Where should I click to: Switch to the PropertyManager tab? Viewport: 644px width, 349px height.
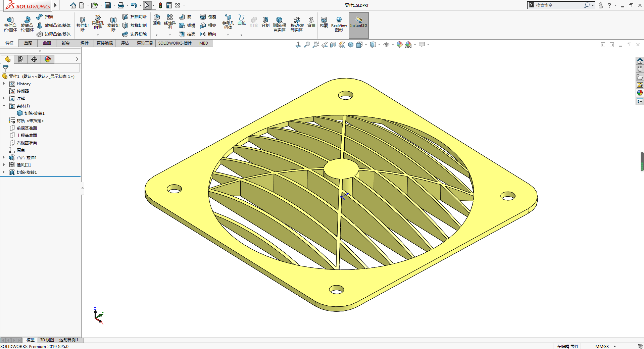[21, 59]
